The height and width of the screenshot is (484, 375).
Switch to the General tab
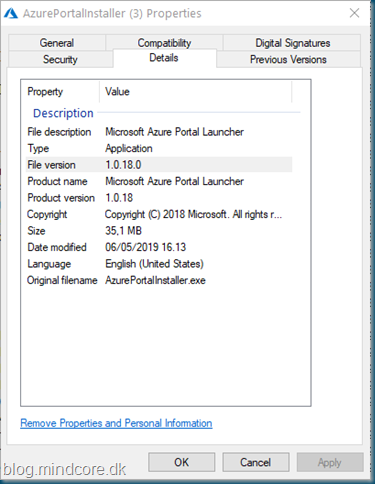tap(57, 43)
